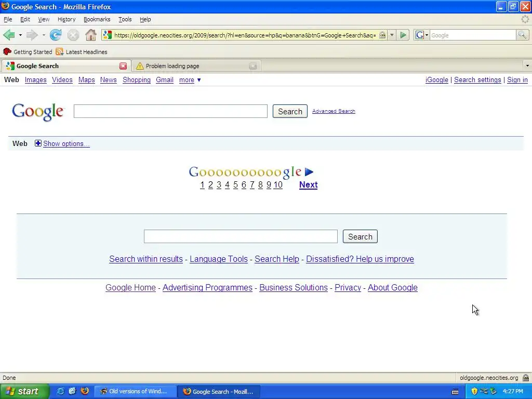
Task: Click Show options link
Action: point(66,144)
